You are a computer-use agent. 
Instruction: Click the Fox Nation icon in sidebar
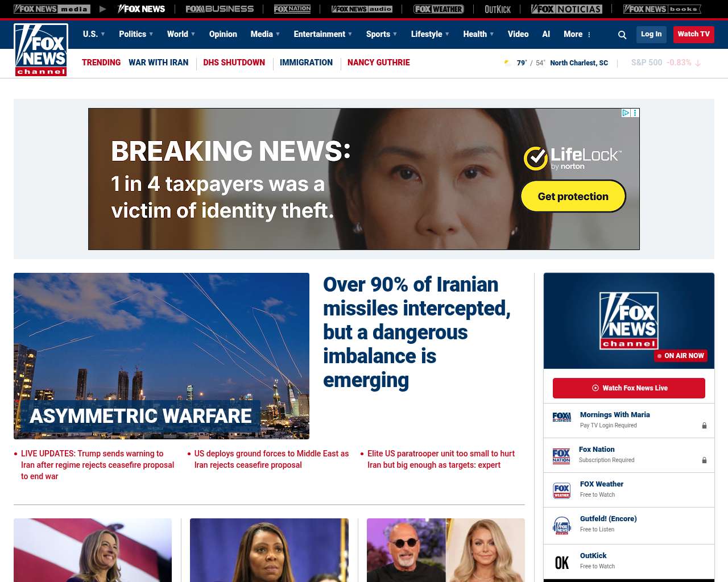(561, 456)
